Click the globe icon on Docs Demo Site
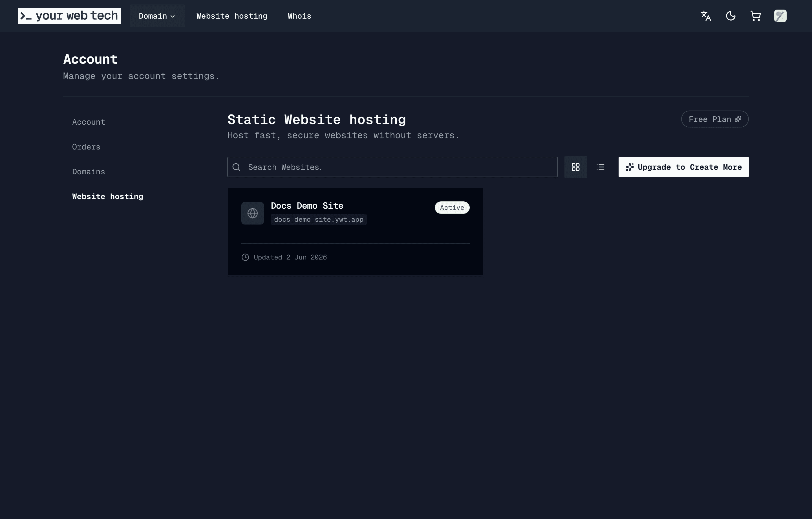 [x=253, y=213]
